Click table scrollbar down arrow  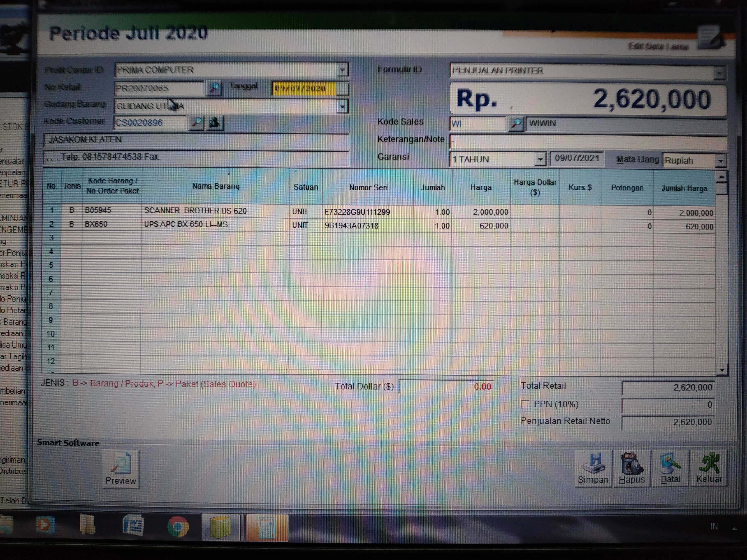tap(722, 370)
